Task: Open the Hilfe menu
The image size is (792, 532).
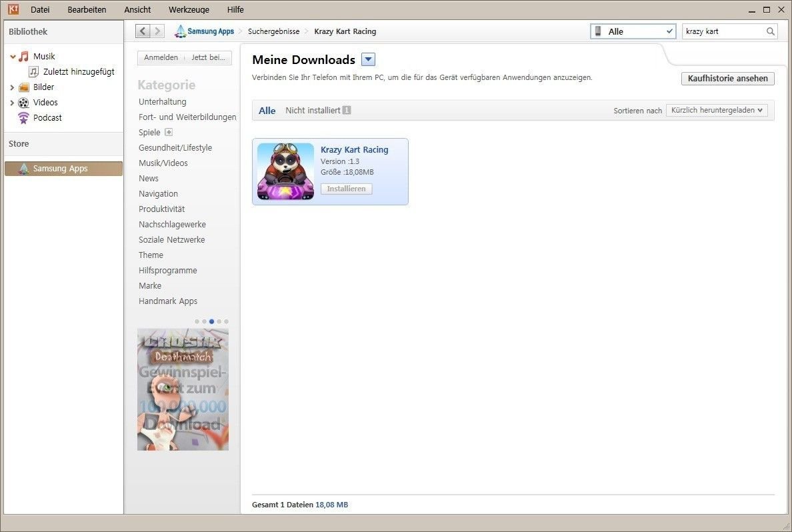Action: [235, 9]
